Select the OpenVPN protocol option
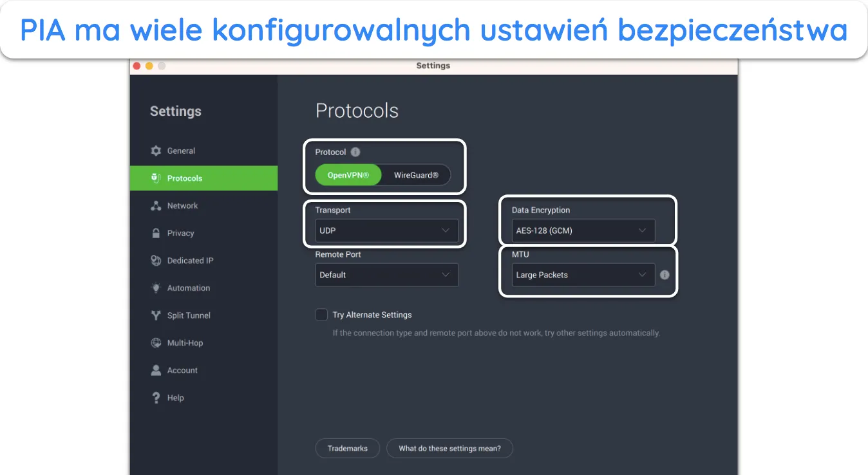The image size is (868, 475). click(348, 175)
